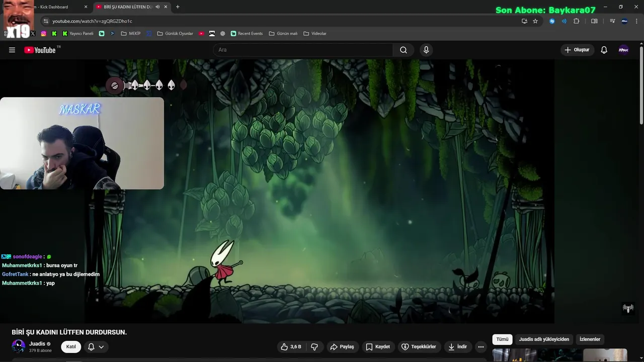Open the account avatar menu in YouTube header
Screen dimensions: 644x362
623,50
